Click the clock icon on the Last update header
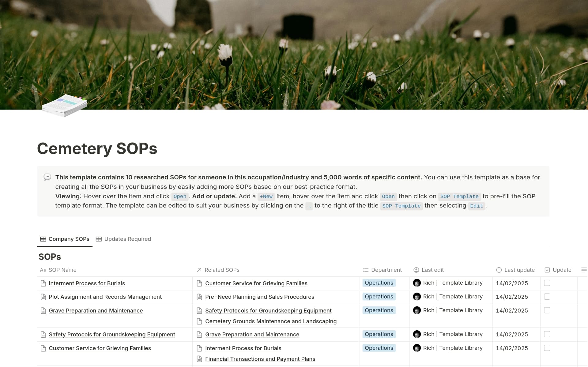 coord(498,270)
